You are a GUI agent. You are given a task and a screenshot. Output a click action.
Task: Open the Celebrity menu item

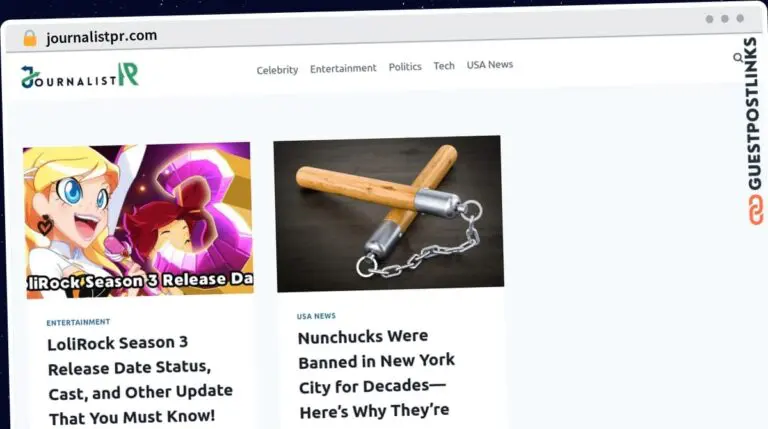point(277,70)
